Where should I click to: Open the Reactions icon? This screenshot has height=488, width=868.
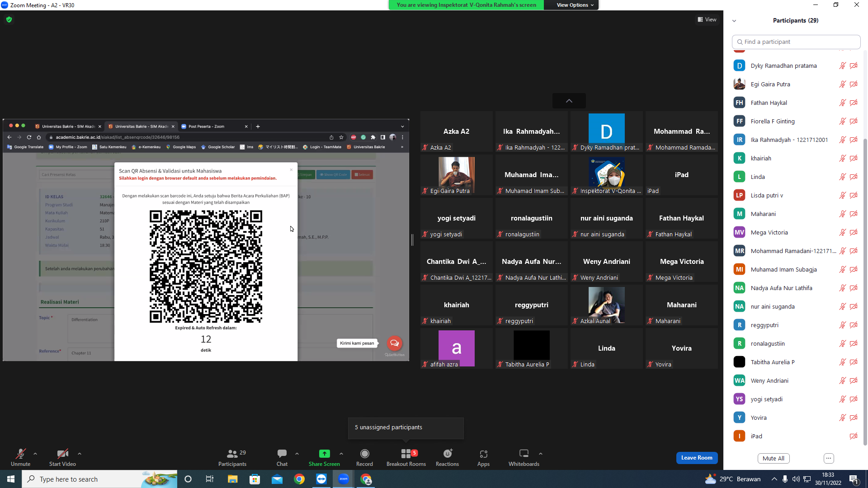coord(448,454)
